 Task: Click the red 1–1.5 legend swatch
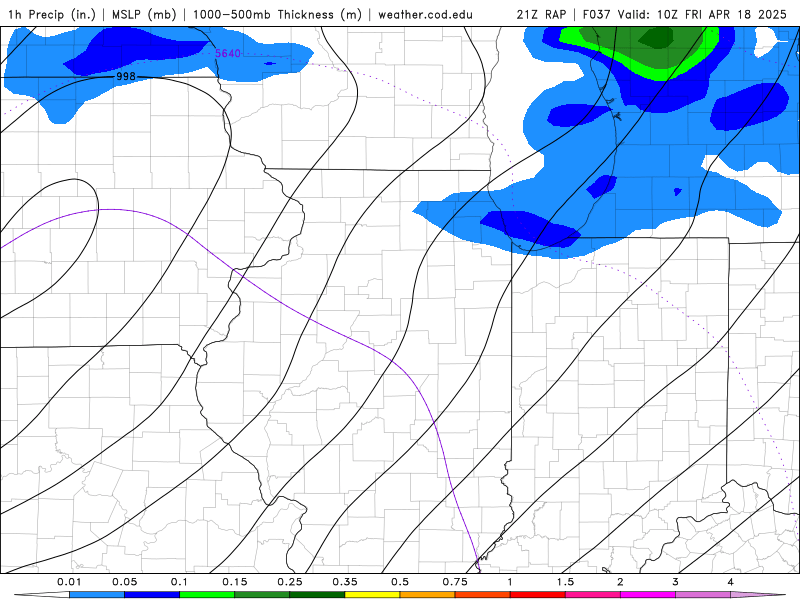[x=538, y=595]
